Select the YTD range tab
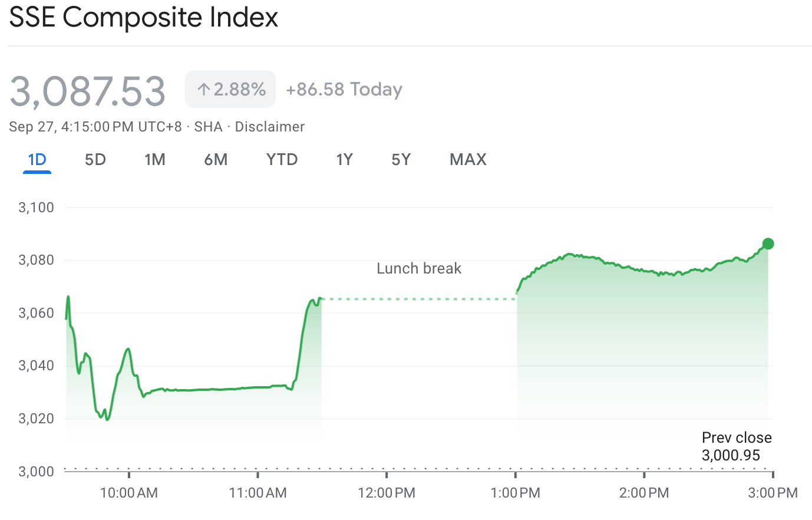The height and width of the screenshot is (520, 812). [x=282, y=160]
